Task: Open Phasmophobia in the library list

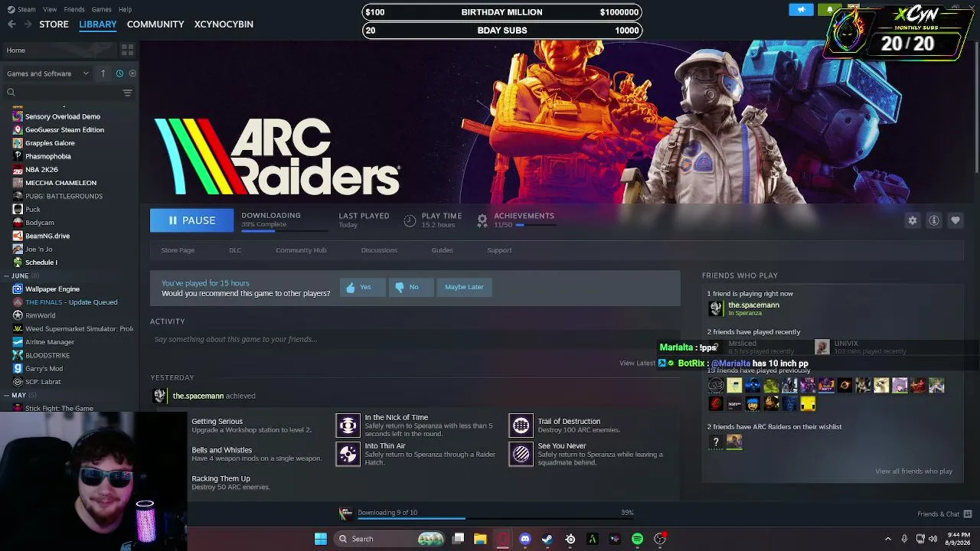Action: pos(48,156)
